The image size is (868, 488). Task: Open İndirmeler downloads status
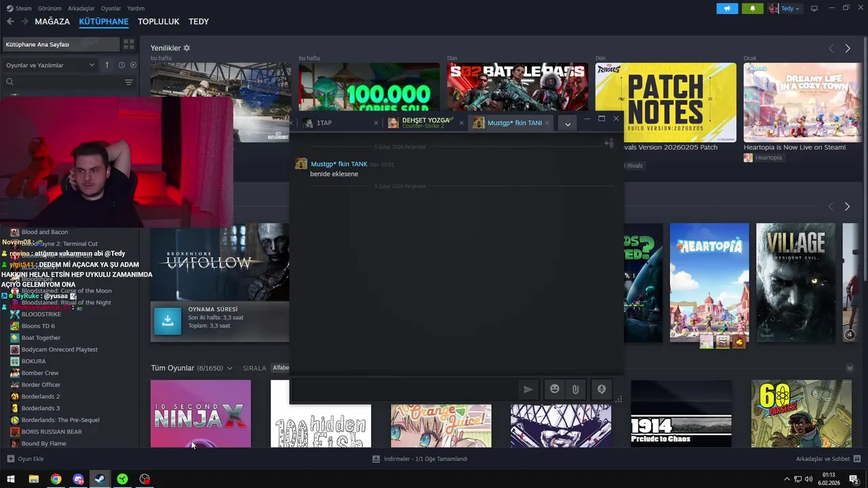click(420, 459)
